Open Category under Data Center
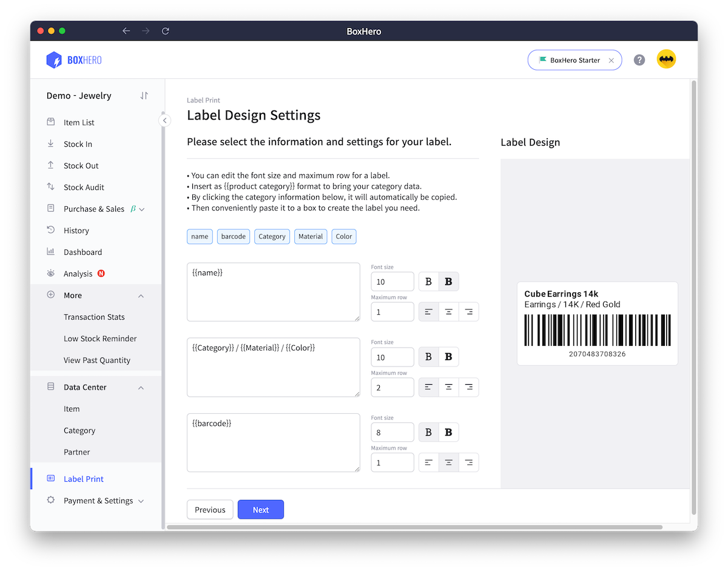The image size is (728, 571). (x=79, y=431)
